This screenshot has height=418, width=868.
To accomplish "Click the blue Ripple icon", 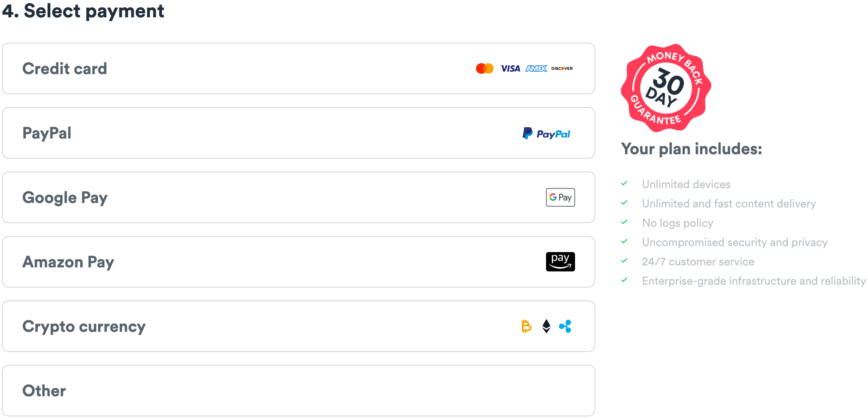I will [565, 326].
